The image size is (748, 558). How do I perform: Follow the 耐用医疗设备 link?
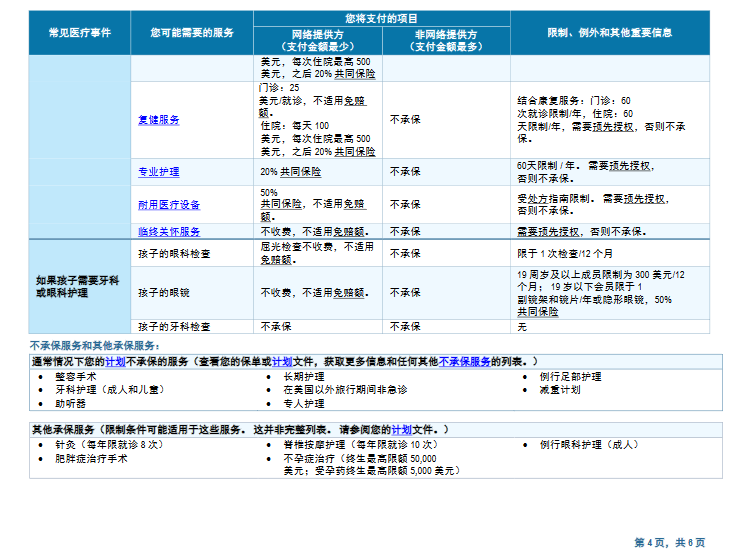point(169,205)
